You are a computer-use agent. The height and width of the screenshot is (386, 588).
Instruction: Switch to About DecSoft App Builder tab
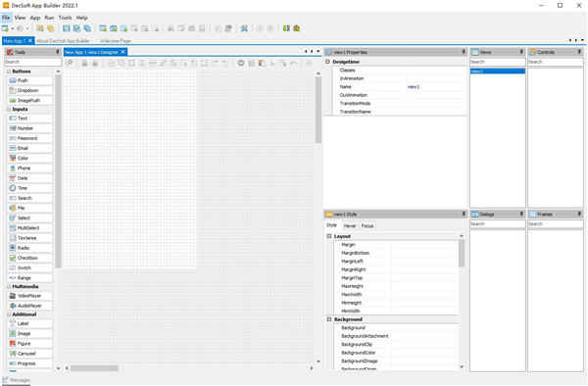(63, 40)
